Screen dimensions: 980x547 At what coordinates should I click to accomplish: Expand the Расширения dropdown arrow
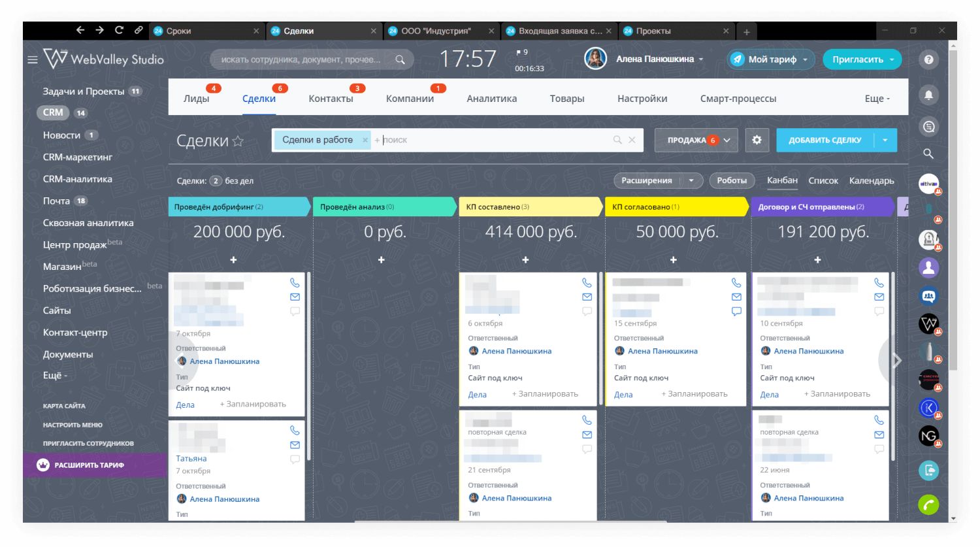pos(691,180)
